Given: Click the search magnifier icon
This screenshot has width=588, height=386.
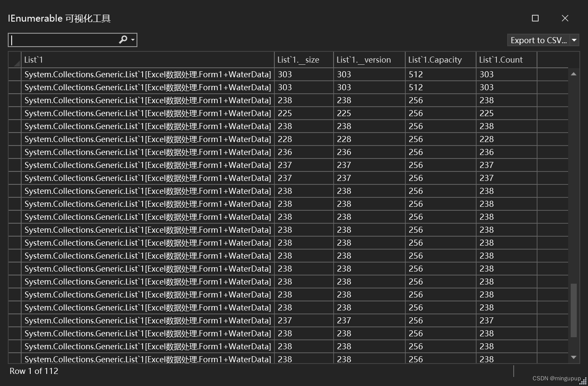Looking at the screenshot, I should [123, 40].
